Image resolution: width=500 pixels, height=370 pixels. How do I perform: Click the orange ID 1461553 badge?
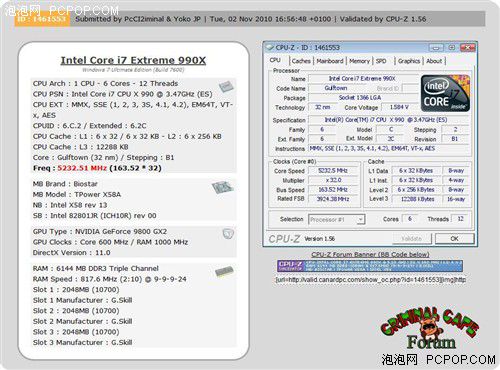pos(42,19)
